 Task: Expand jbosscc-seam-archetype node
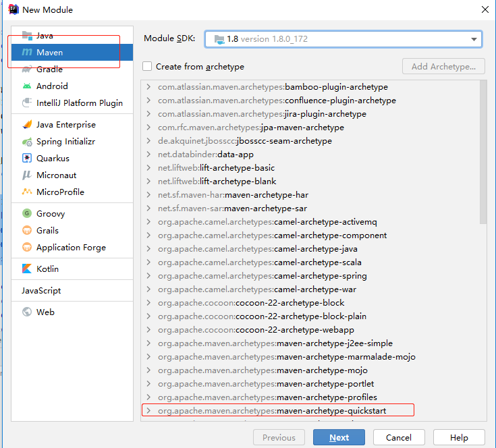pos(148,141)
